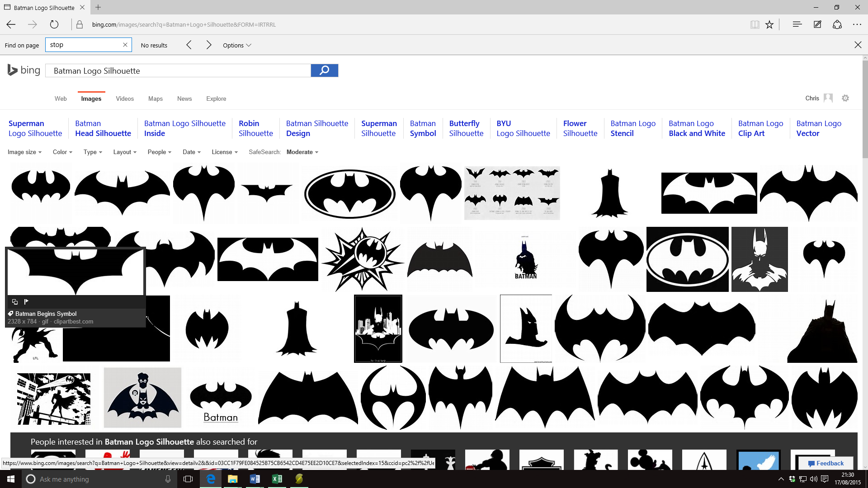Reload the page with refresh icon
868x488 pixels.
pyautogui.click(x=54, y=24)
